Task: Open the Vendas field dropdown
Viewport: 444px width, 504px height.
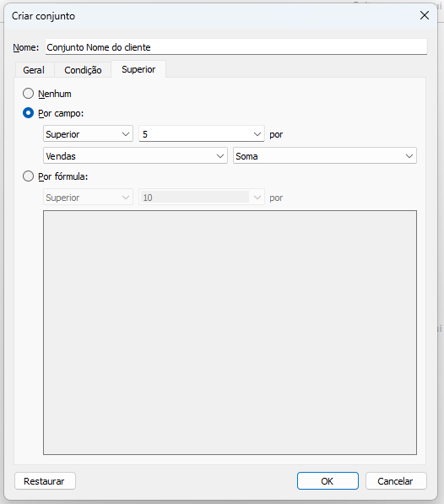Action: pos(135,155)
